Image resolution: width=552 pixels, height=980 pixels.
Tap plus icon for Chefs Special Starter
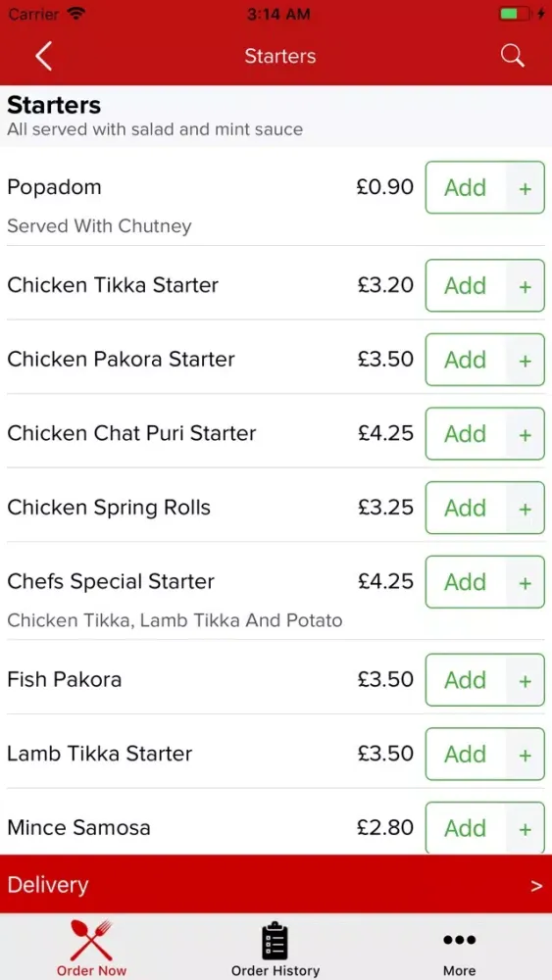(x=526, y=582)
